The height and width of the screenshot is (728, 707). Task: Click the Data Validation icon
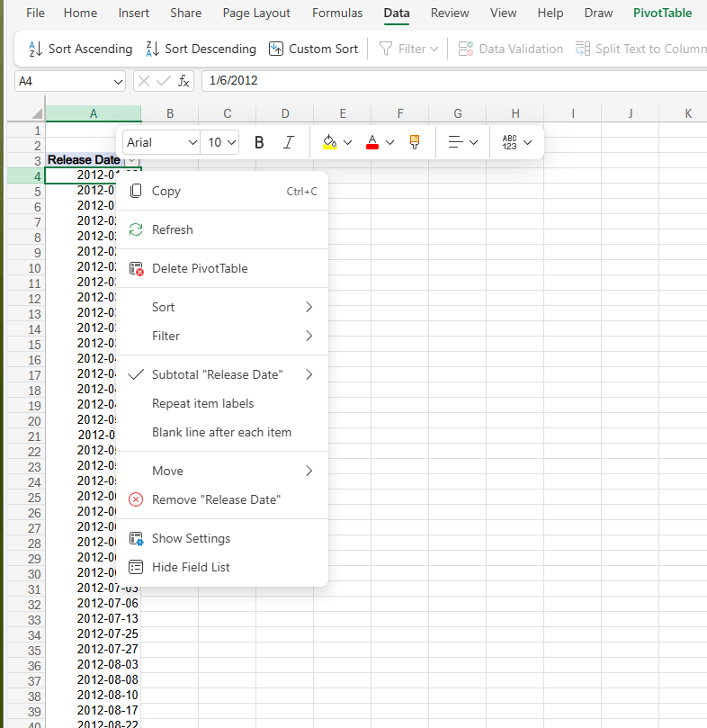pyautogui.click(x=466, y=49)
